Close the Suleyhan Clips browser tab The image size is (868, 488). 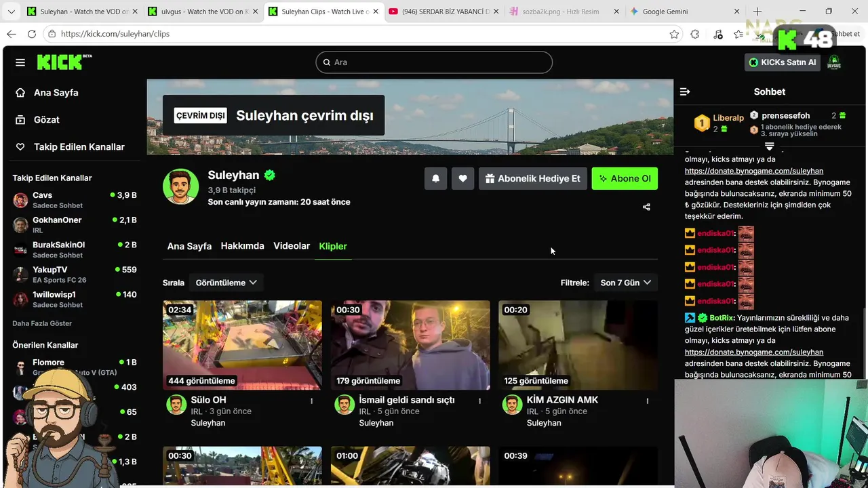click(x=374, y=12)
